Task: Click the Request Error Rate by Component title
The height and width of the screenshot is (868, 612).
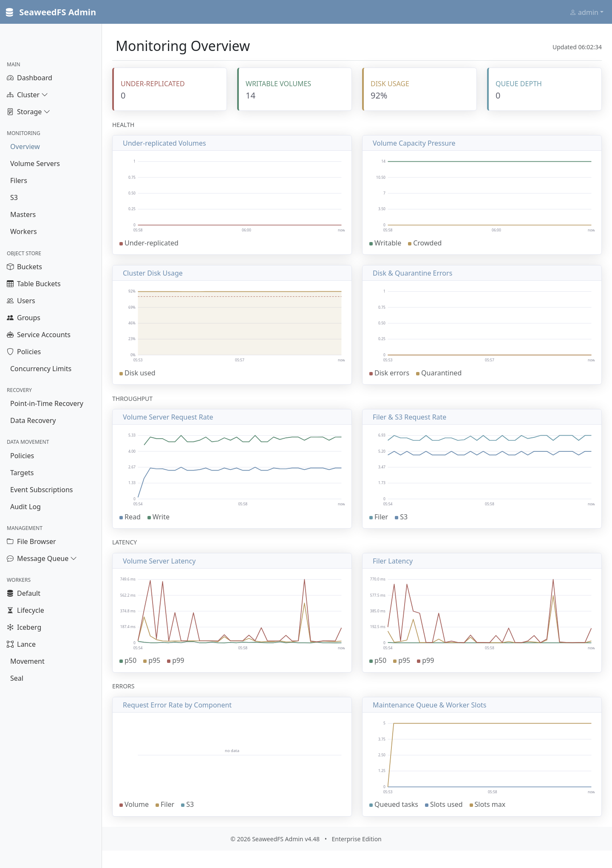Action: tap(177, 705)
